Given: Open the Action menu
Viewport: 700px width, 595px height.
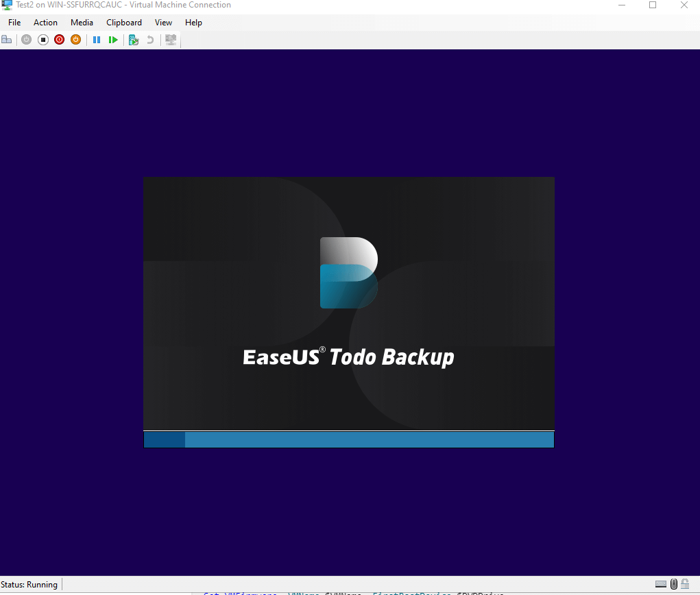Looking at the screenshot, I should click(x=45, y=23).
